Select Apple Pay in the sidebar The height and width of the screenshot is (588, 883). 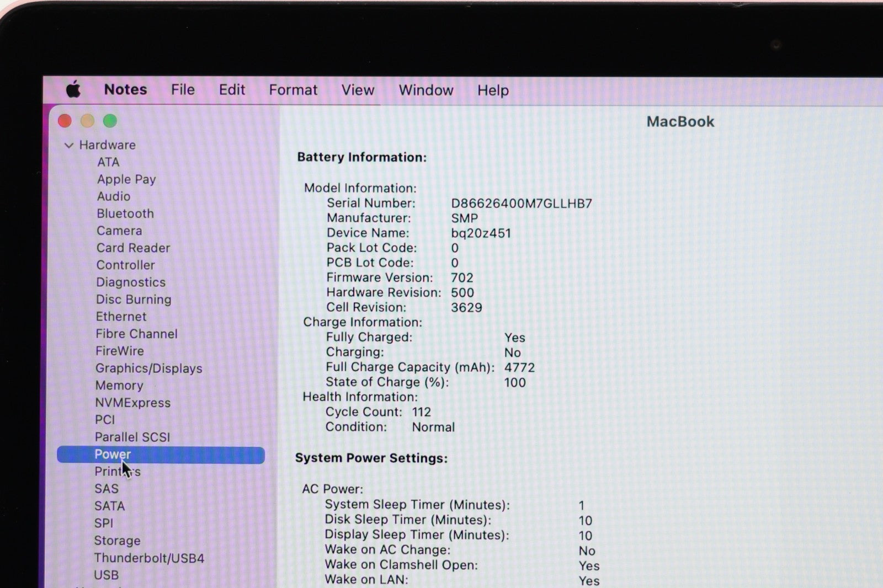click(x=126, y=179)
